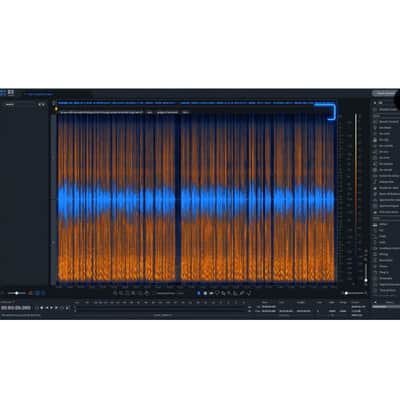Screen dimensions: 400x400
Task: Select the Frequency selection tool
Action: coord(211,293)
